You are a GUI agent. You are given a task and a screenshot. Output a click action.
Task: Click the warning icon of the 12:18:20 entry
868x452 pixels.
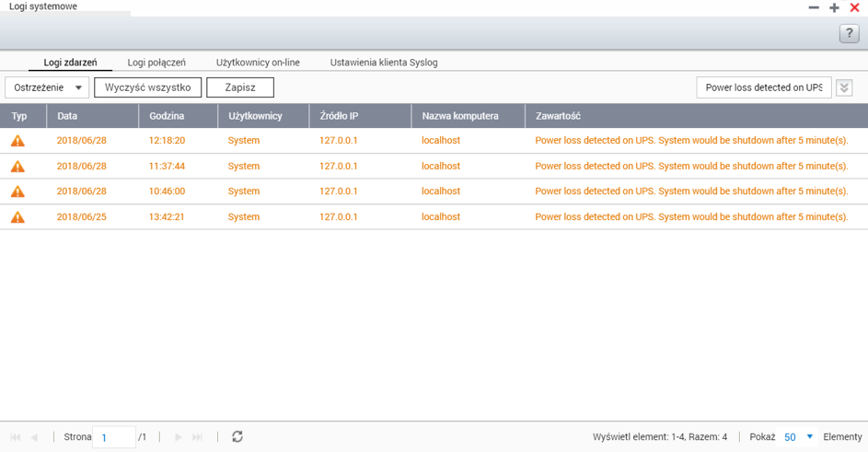click(17, 141)
